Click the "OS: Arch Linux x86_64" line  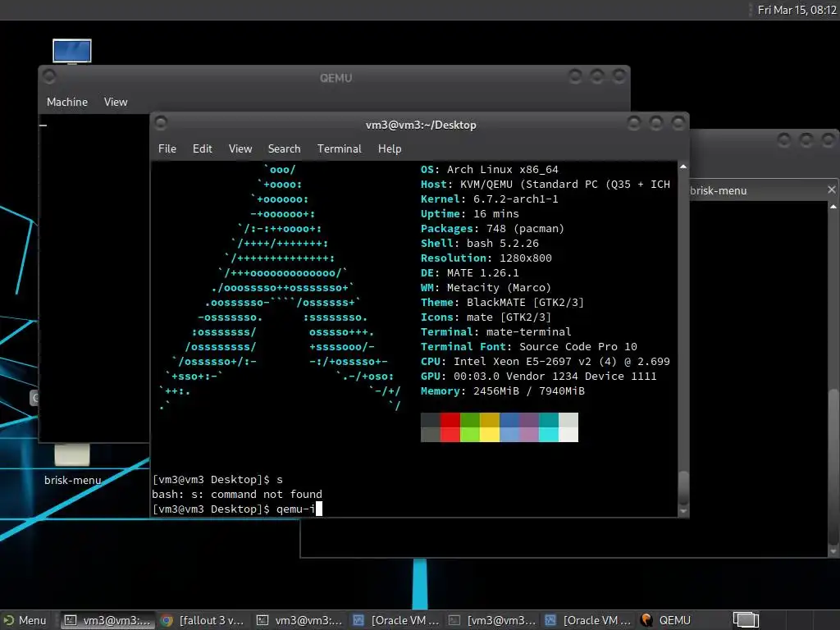[x=489, y=169]
